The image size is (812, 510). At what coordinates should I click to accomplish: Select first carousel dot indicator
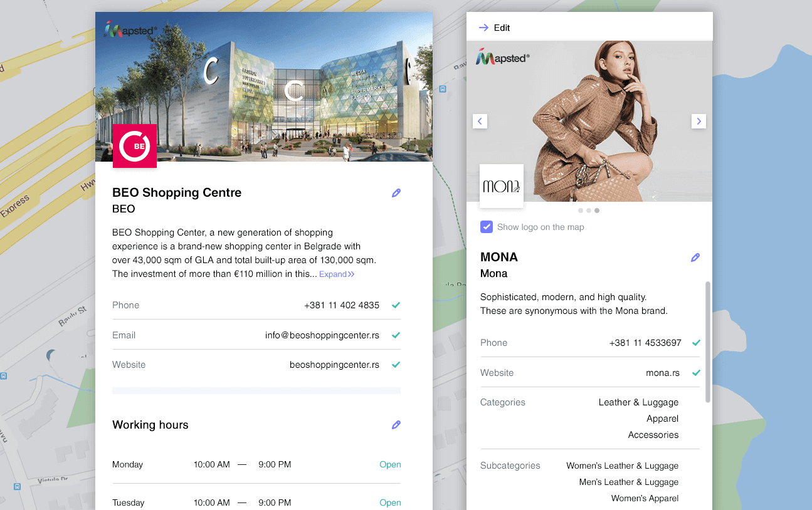pos(581,211)
